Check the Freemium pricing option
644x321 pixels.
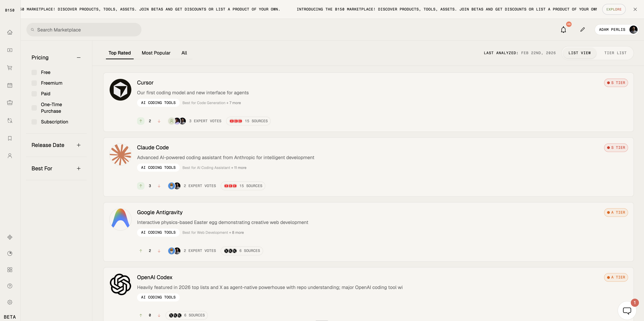pos(34,83)
